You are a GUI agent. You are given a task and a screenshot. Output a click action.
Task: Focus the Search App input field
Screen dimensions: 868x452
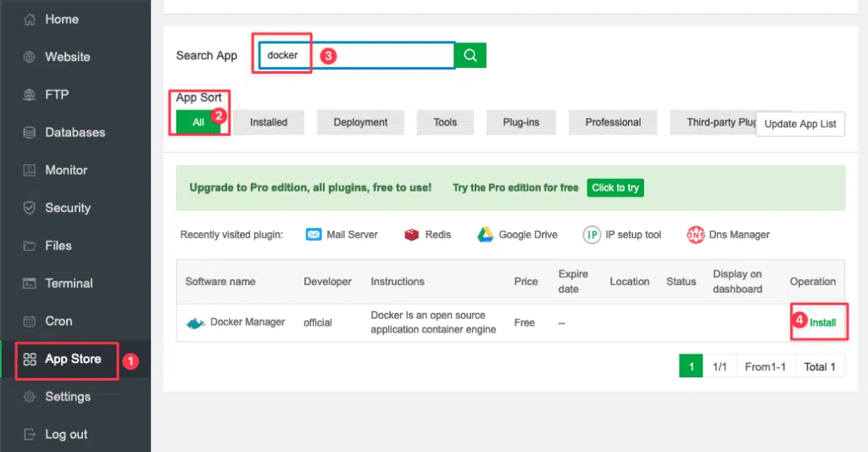[x=356, y=55]
